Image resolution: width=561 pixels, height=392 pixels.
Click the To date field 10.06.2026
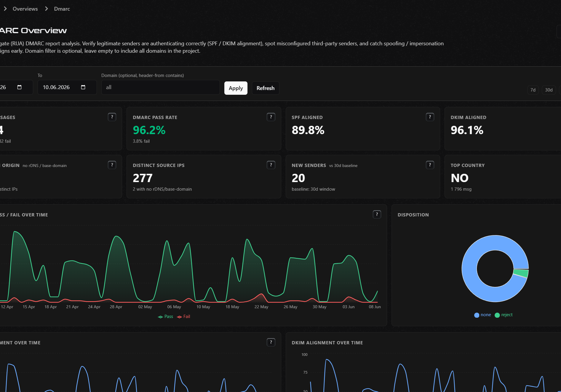tap(67, 87)
